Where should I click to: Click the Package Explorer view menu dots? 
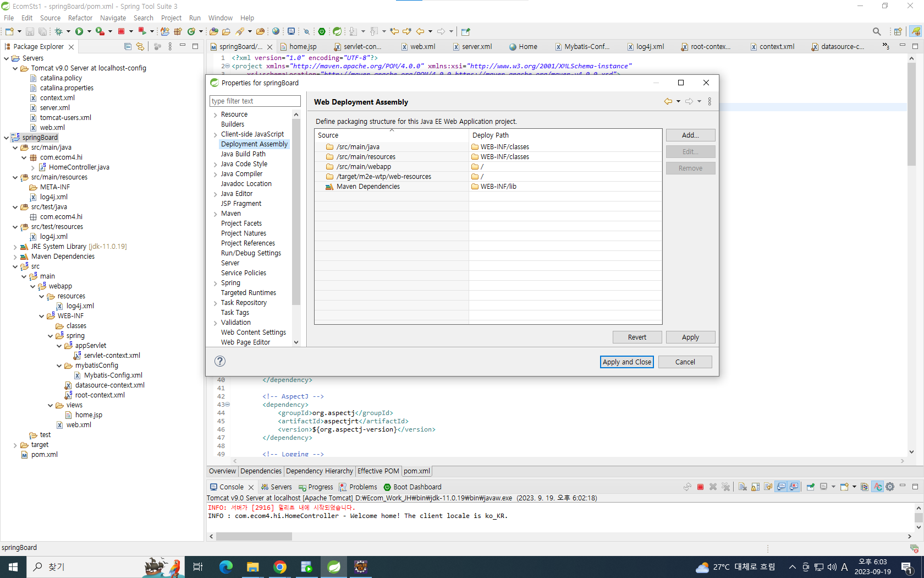tap(170, 47)
